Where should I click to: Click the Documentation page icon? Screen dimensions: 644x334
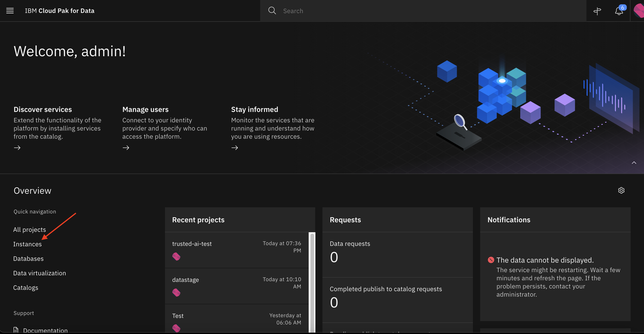pos(16,330)
